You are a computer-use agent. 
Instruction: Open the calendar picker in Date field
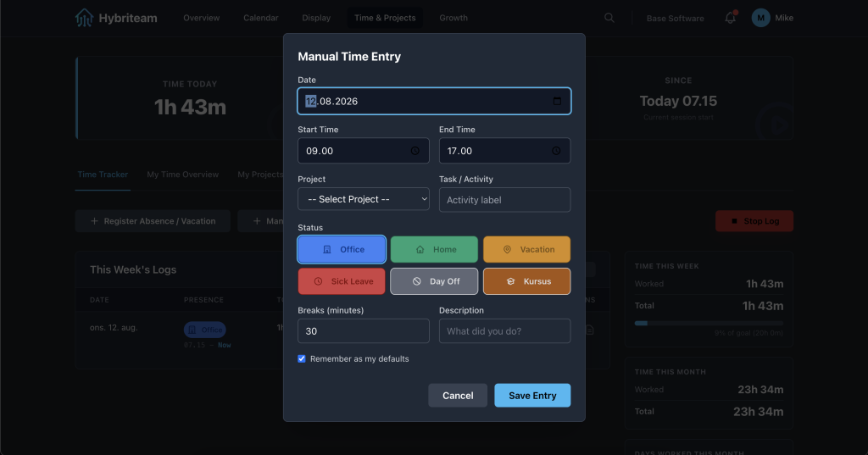coord(557,101)
